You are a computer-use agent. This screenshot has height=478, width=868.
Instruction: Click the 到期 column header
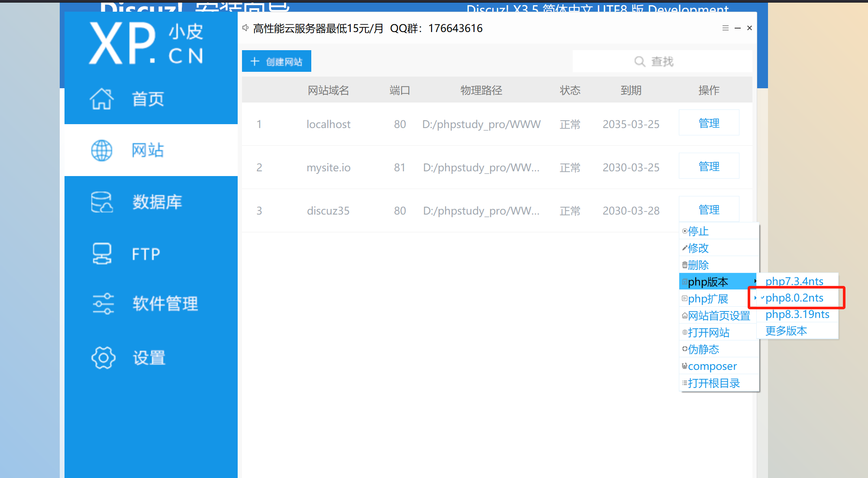(x=631, y=90)
